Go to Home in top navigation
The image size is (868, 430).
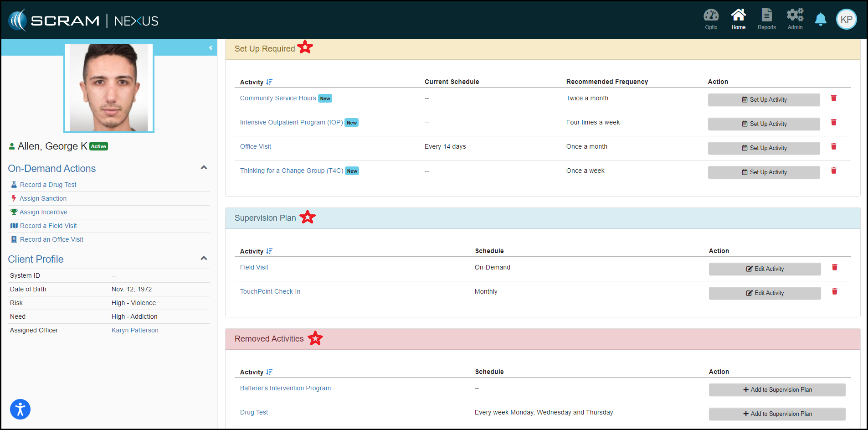738,19
